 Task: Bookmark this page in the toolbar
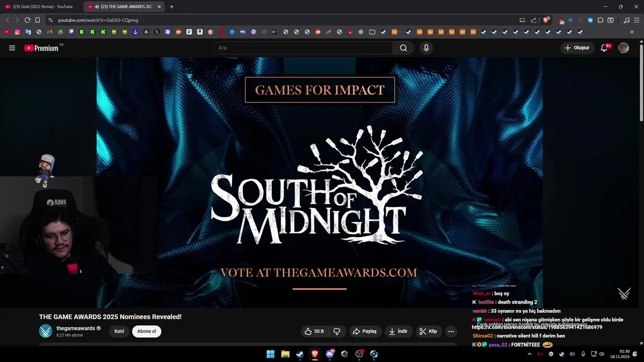pyautogui.click(x=37, y=20)
